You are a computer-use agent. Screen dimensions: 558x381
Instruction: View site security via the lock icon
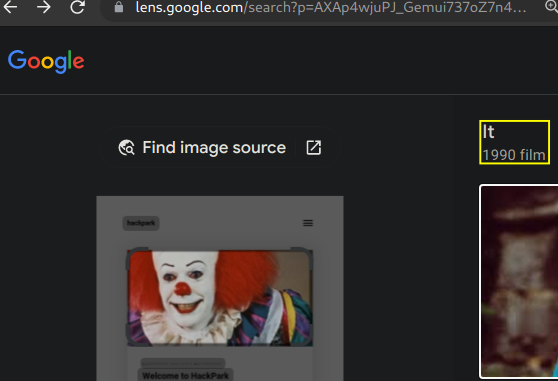(x=119, y=7)
